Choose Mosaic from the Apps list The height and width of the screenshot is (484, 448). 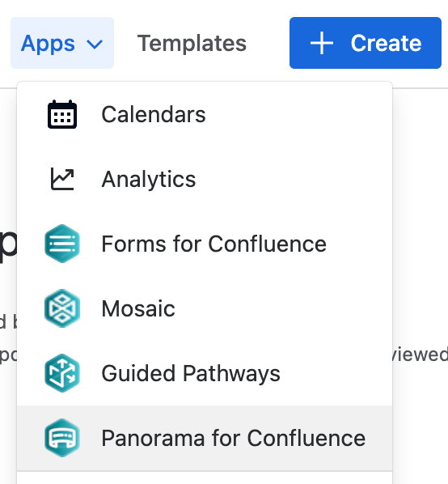pyautogui.click(x=205, y=308)
